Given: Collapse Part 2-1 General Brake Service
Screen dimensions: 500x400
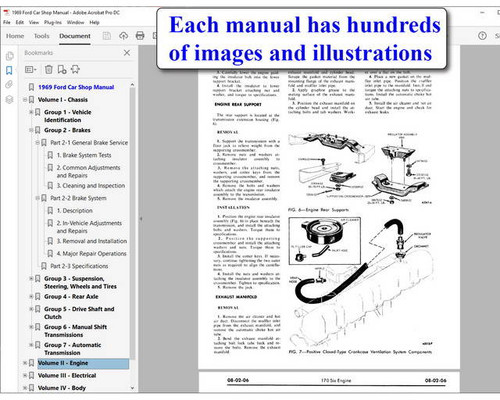Looking at the screenshot, I should [x=37, y=143].
